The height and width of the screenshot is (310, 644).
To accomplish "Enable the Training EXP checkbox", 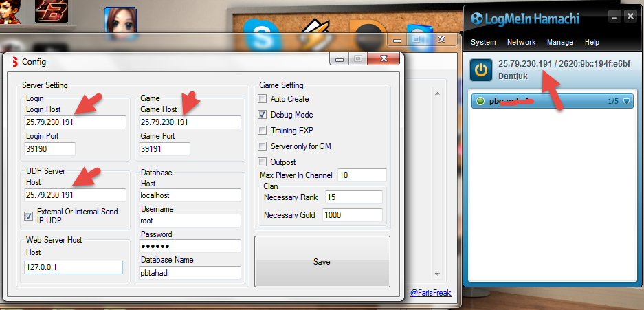I will pyautogui.click(x=262, y=131).
